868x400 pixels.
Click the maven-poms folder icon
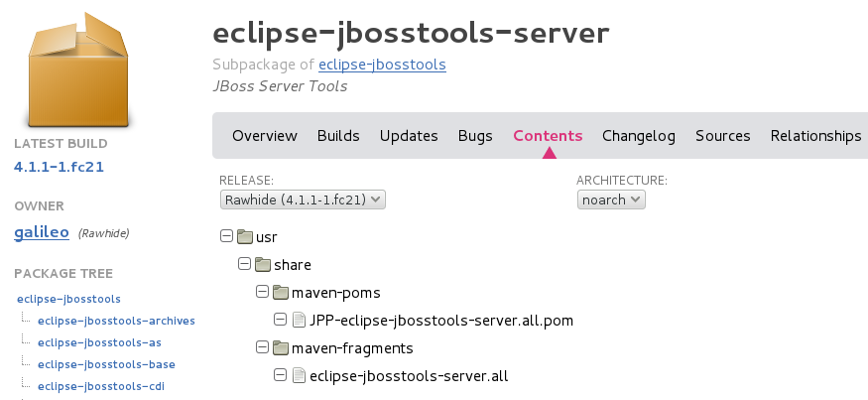280,293
